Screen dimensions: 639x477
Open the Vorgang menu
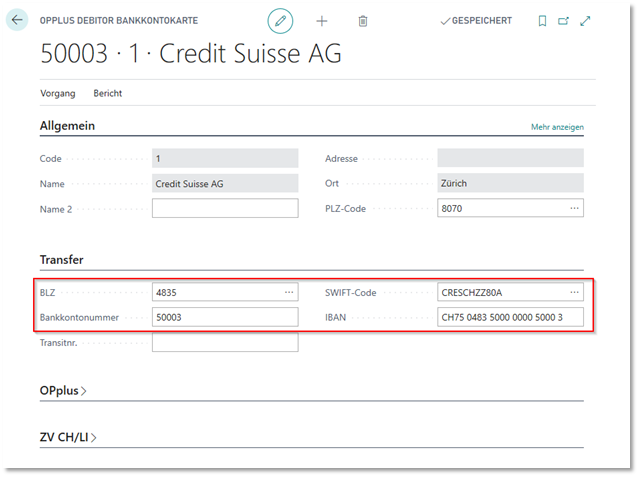[58, 93]
